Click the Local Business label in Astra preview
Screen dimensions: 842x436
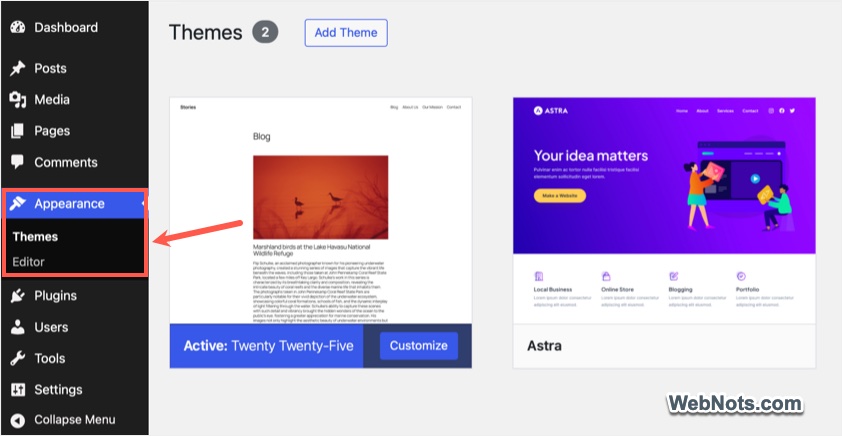coord(553,289)
